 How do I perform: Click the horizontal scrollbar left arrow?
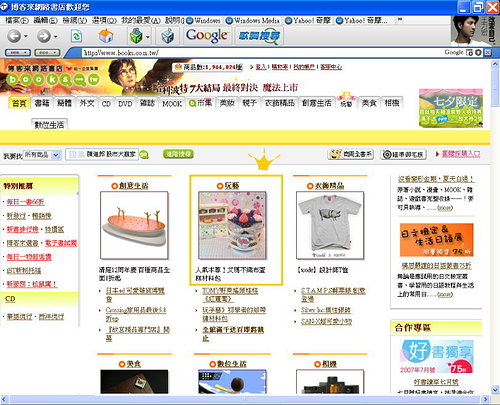[x=4, y=399]
